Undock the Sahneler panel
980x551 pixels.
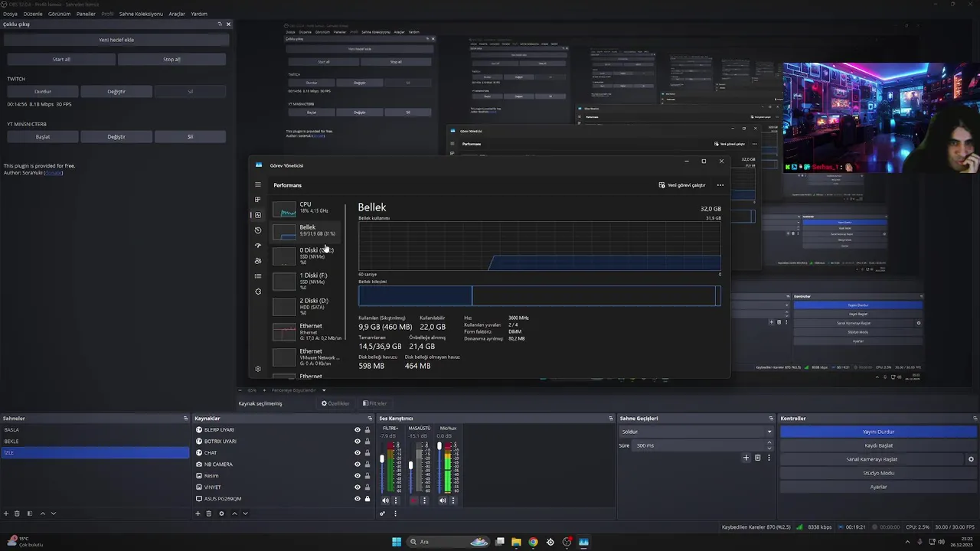(x=185, y=419)
